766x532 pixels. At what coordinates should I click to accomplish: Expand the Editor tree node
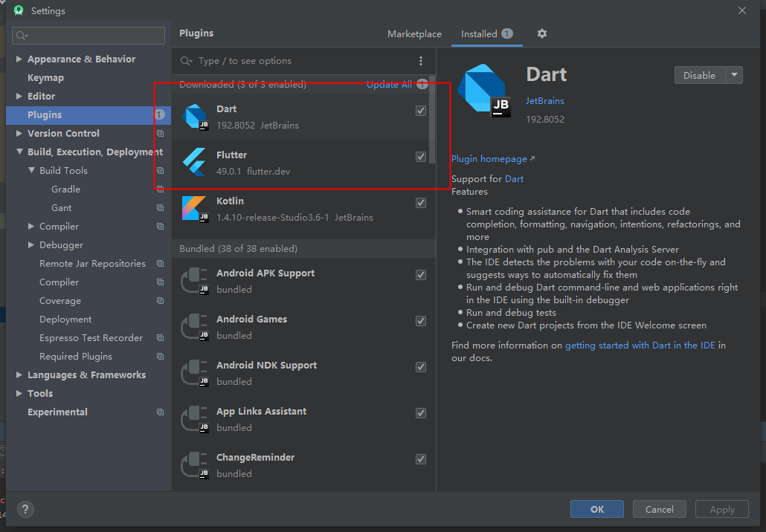tap(19, 96)
